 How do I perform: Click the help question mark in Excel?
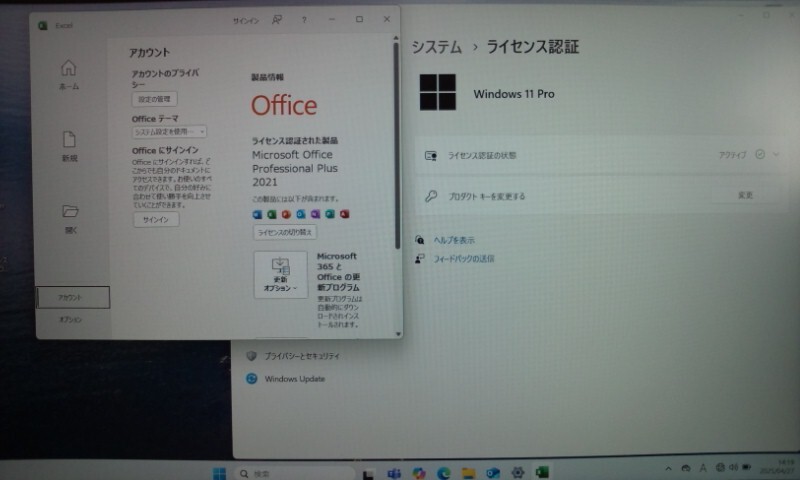[x=304, y=20]
